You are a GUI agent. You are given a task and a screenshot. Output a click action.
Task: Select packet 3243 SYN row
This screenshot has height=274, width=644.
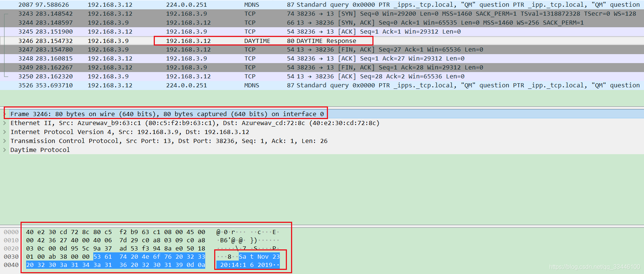click(x=322, y=13)
